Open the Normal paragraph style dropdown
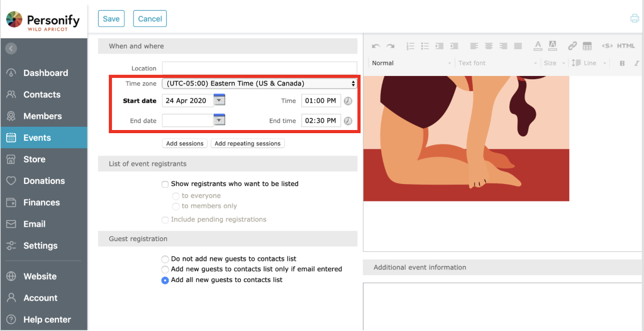644x331 pixels. pyautogui.click(x=411, y=63)
